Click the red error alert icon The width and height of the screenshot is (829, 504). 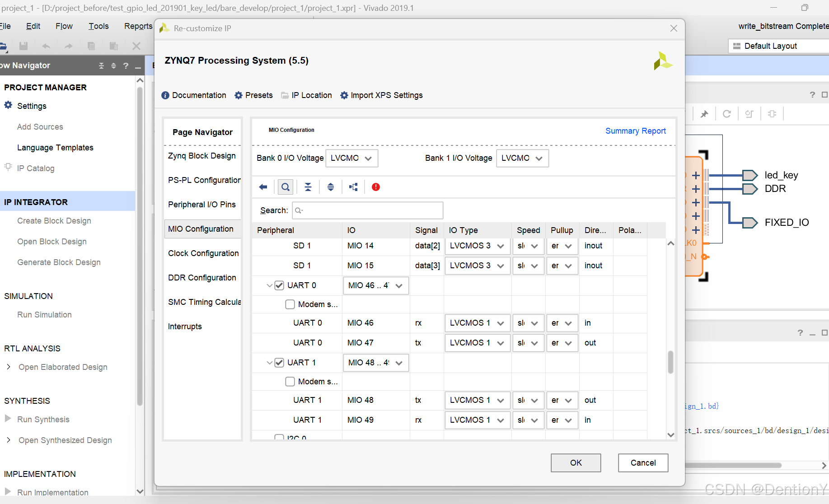pos(376,187)
